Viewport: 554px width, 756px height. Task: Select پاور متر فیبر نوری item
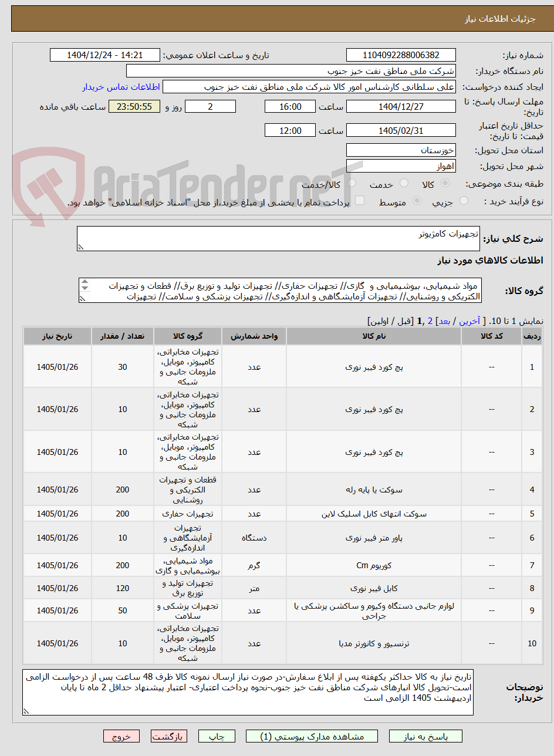coord(374,538)
